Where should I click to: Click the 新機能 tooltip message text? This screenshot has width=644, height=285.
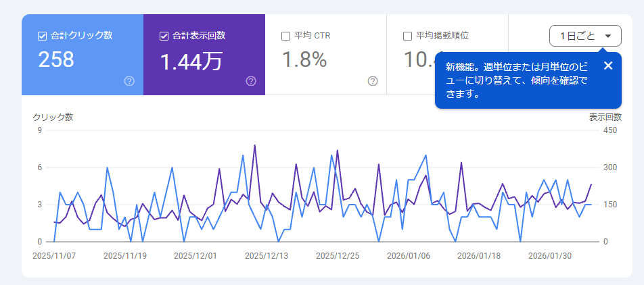(x=515, y=80)
